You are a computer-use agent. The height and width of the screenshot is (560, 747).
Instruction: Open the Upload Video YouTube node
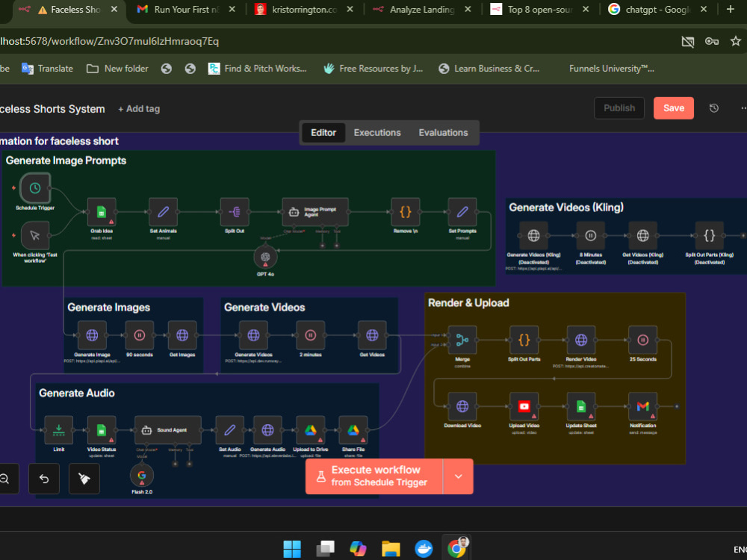pos(524,406)
